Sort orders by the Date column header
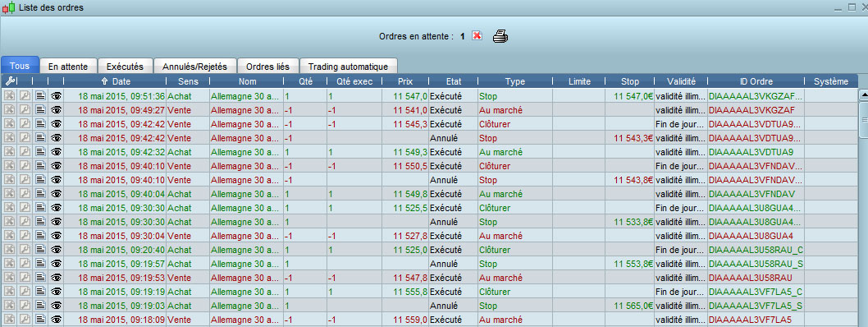This screenshot has width=868, height=327. [116, 81]
